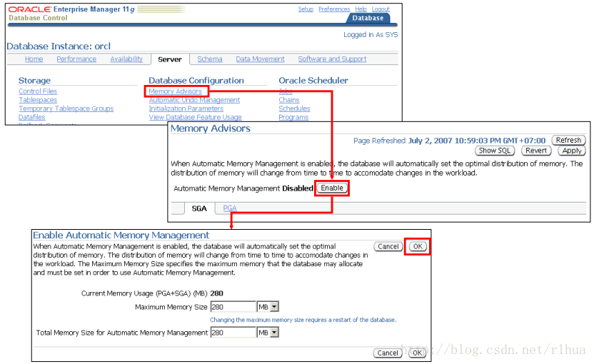The image size is (594, 364).
Task: Open the Software and Support tab
Action: coord(332,59)
